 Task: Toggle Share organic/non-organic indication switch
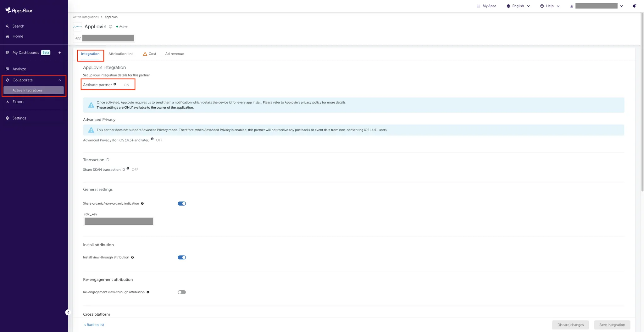tap(182, 203)
